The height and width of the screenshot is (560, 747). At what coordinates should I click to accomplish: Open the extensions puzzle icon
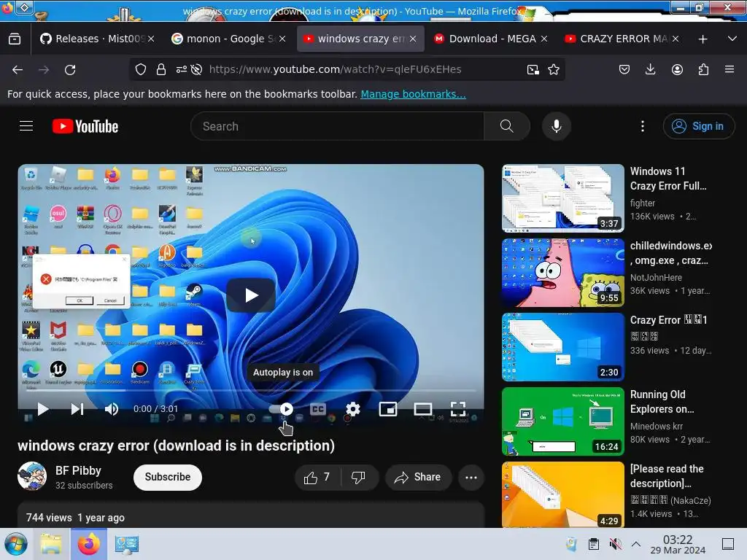tap(703, 69)
